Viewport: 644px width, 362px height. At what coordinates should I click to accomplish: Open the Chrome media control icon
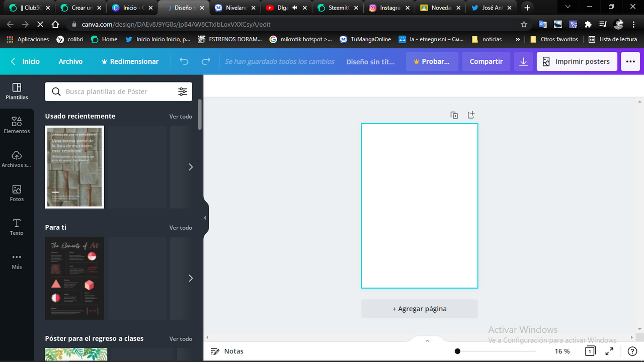603,24
